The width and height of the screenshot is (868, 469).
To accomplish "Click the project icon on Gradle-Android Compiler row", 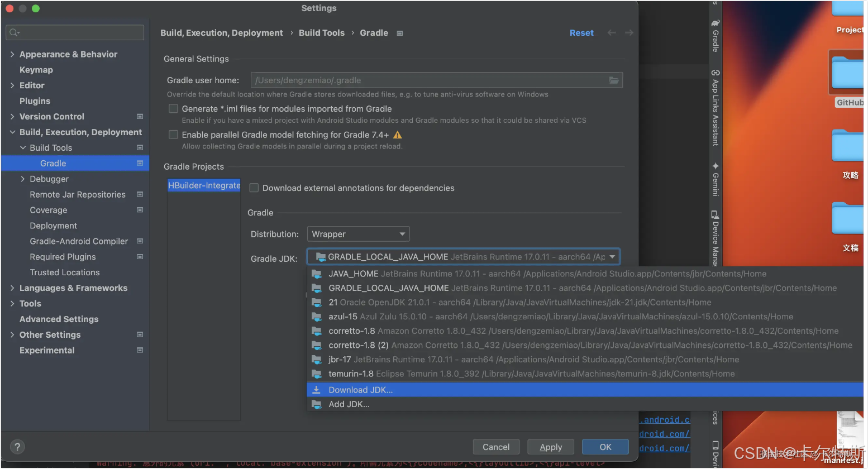I will click(x=140, y=242).
